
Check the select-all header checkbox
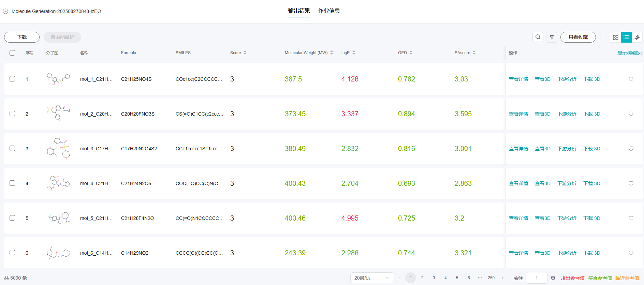(12, 53)
